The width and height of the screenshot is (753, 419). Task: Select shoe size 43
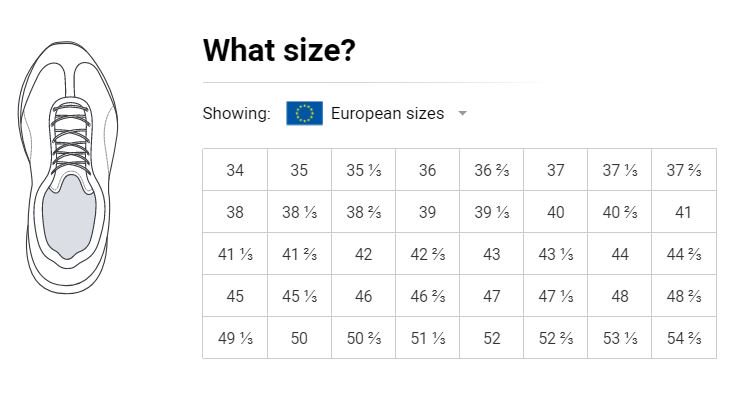[x=491, y=254]
